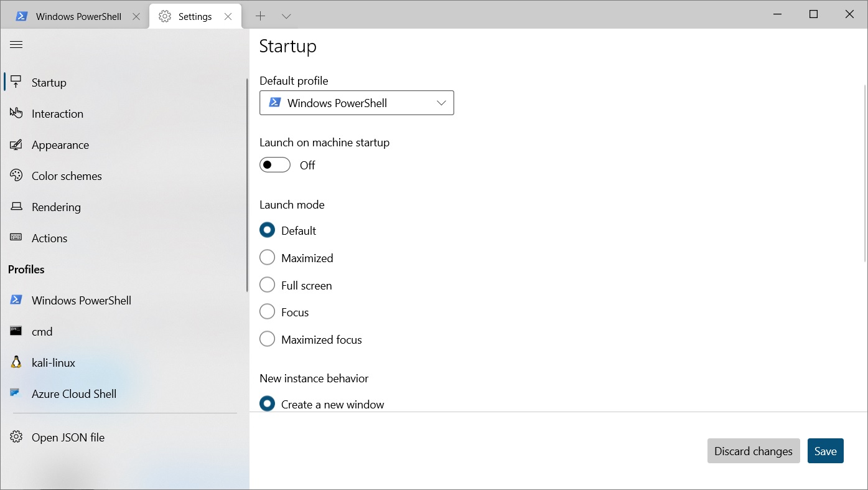Maximize the Terminal window
The width and height of the screenshot is (868, 490).
[813, 14]
